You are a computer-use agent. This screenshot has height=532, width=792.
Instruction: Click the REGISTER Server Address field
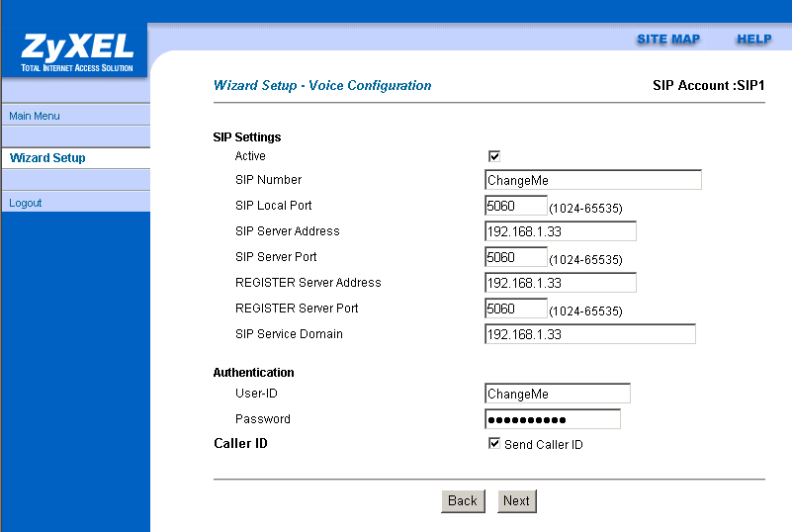[x=560, y=283]
